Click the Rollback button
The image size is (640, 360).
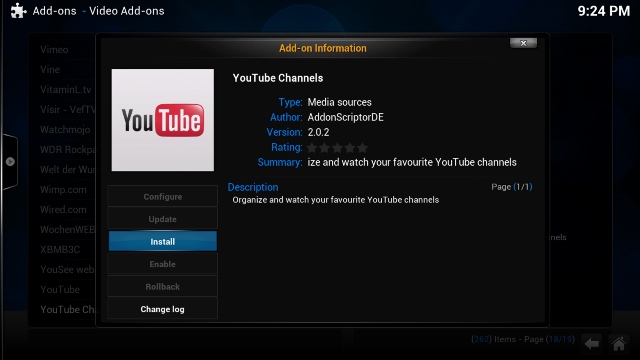pos(162,287)
